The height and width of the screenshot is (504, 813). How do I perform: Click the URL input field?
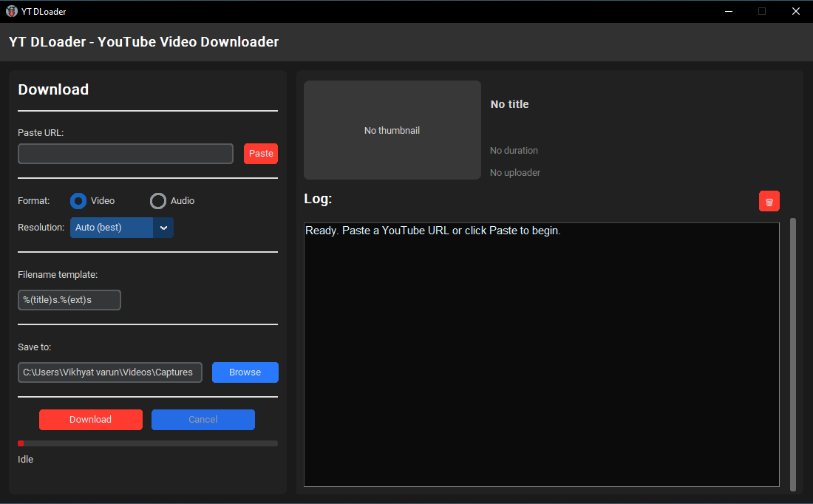pyautogui.click(x=125, y=153)
